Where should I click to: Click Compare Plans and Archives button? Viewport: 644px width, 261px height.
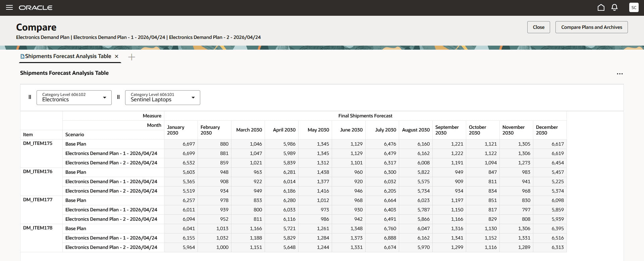click(x=591, y=27)
